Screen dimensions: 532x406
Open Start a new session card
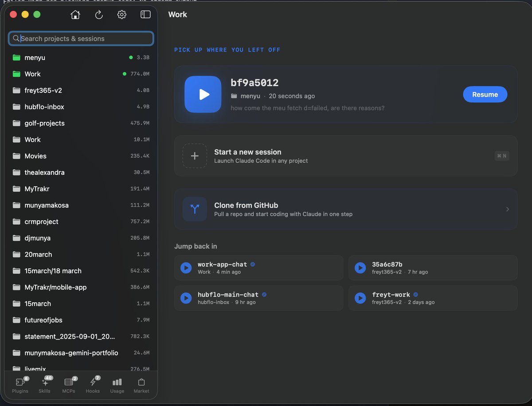click(x=346, y=156)
